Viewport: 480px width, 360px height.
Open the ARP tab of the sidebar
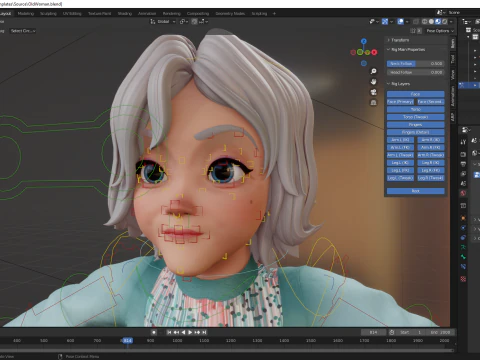(453, 117)
